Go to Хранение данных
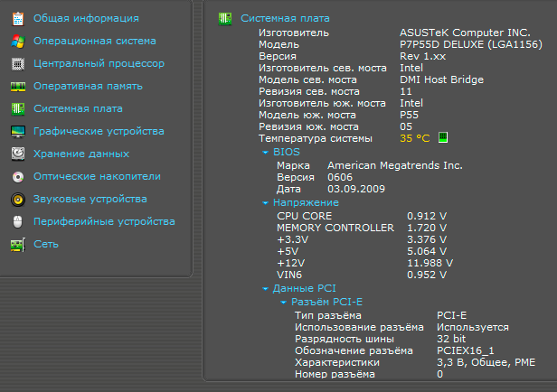 (81, 154)
